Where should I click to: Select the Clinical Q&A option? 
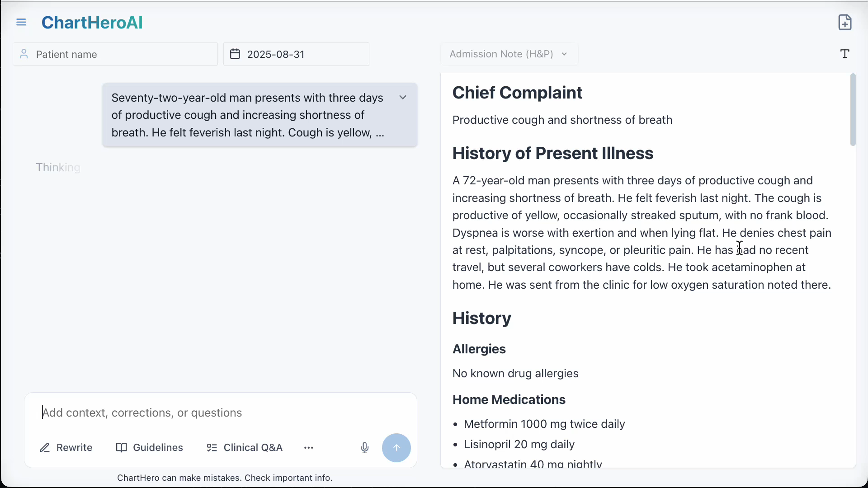click(245, 448)
